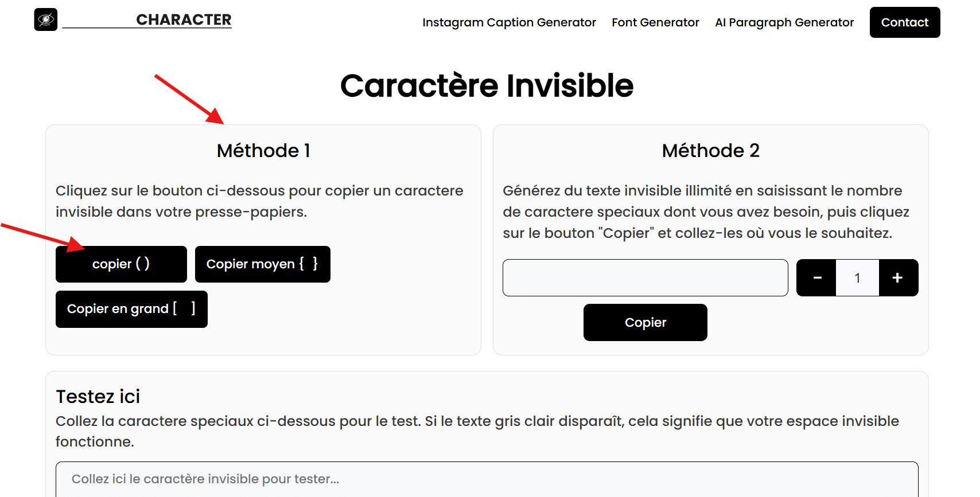Decrease the character count with minus
This screenshot has width=980, height=497.
point(815,277)
